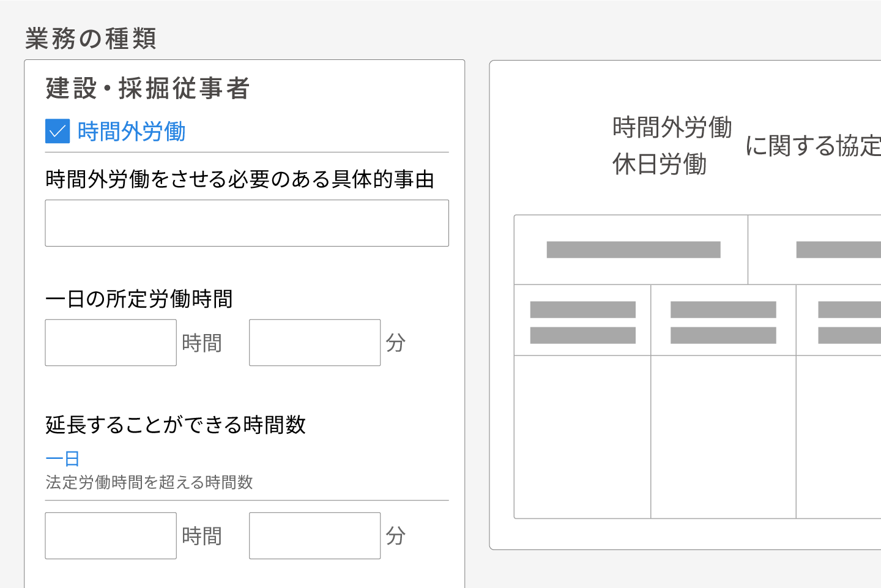Viewport: 881px width, 588px height.
Task: Click the blue 時間外労働 label text
Action: 132,132
